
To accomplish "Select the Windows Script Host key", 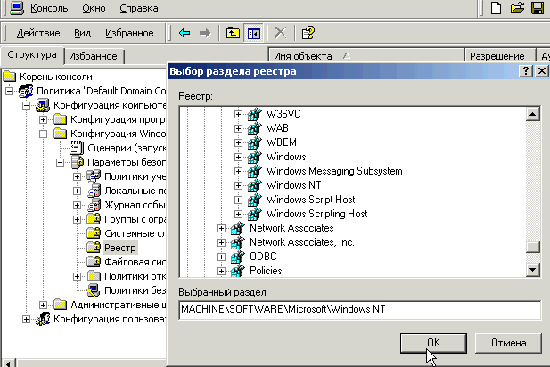I will 311,200.
